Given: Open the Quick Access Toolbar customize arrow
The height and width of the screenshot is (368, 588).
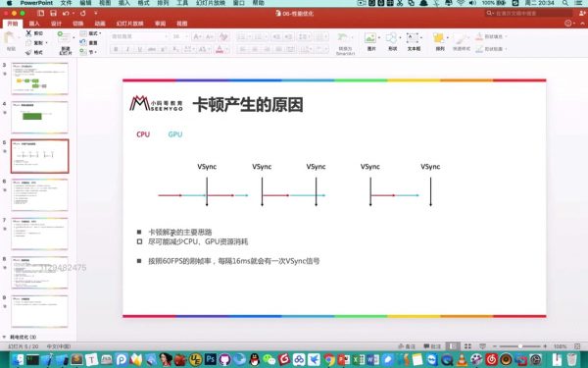Looking at the screenshot, I should 96,13.
